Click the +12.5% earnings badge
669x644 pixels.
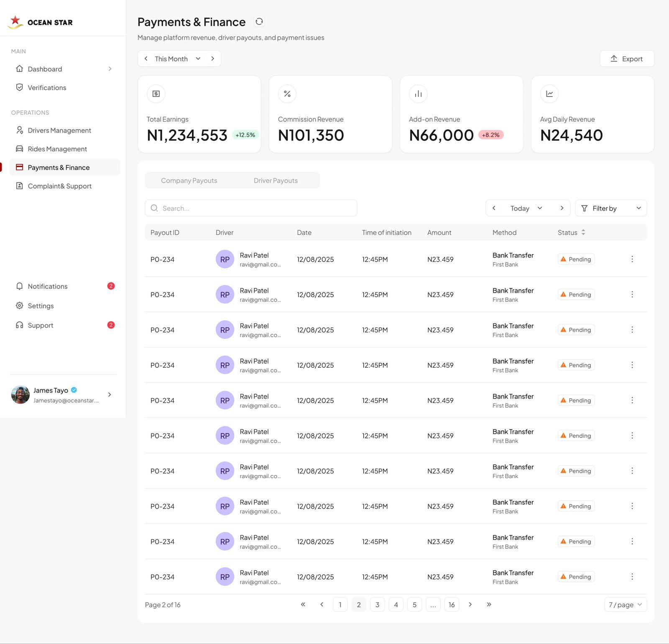point(245,135)
